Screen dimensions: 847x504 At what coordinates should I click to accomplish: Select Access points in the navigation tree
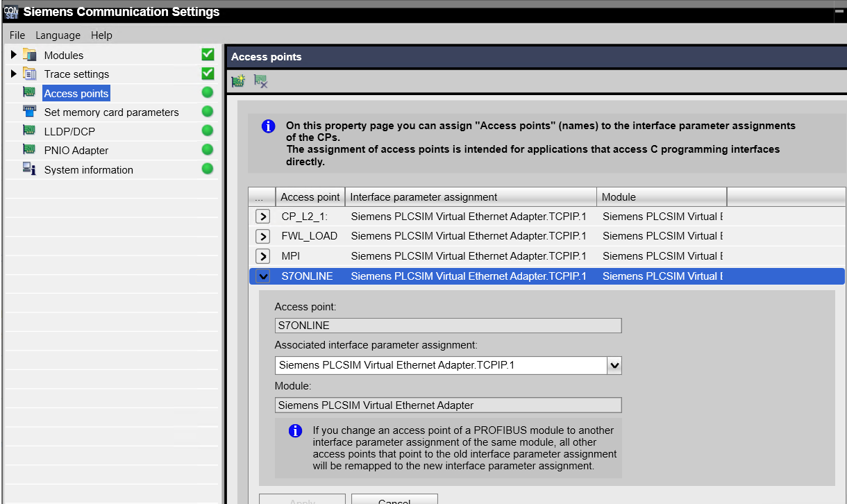[x=76, y=93]
